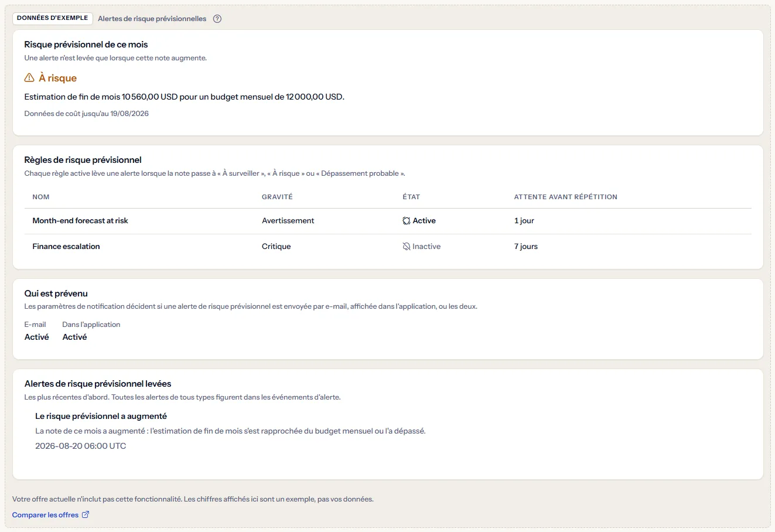Click the Active status text
The image size is (775, 532).
pos(424,221)
